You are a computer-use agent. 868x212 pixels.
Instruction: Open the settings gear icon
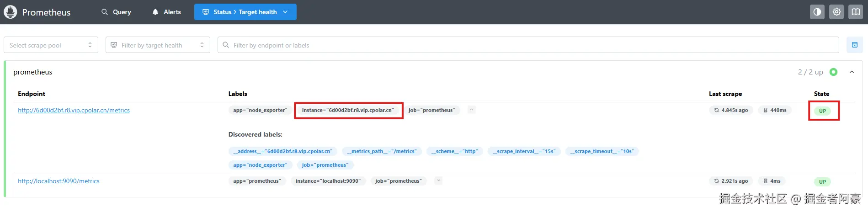pyautogui.click(x=836, y=12)
